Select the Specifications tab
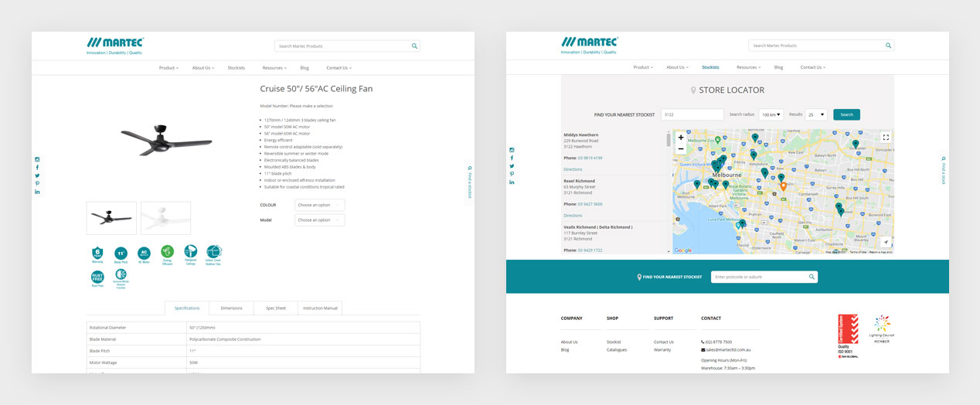Image resolution: width=980 pixels, height=405 pixels. click(x=187, y=308)
